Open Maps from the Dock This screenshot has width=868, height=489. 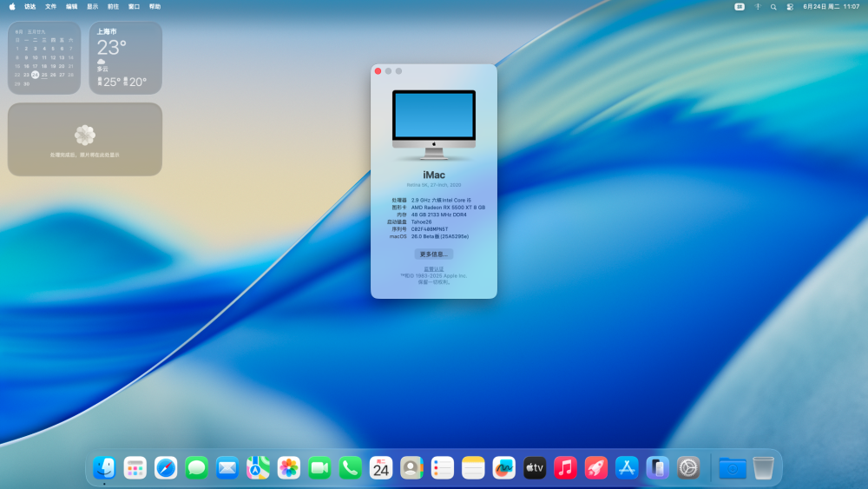tap(258, 468)
